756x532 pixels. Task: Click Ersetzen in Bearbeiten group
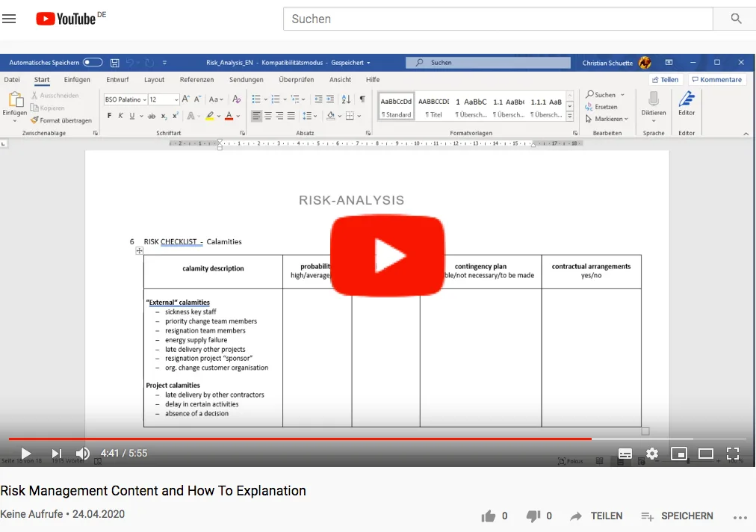point(601,107)
